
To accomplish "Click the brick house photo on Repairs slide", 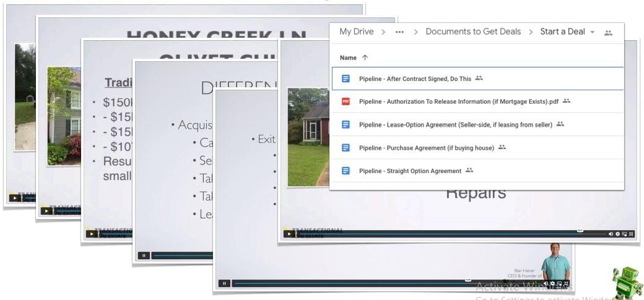I will 308,137.
